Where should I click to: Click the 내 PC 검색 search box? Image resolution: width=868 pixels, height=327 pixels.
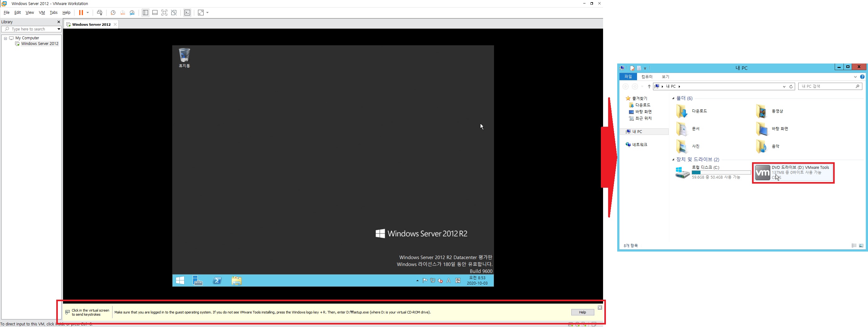(x=830, y=87)
